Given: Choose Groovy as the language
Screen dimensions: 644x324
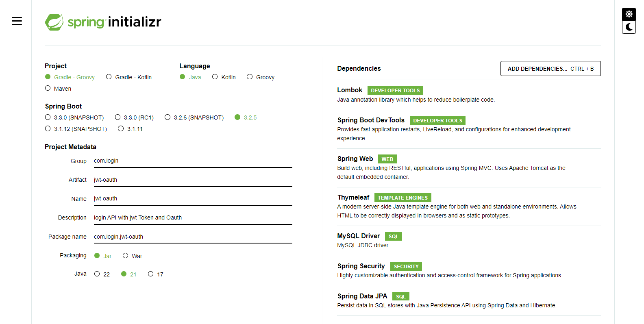Looking at the screenshot, I should pyautogui.click(x=261, y=77).
